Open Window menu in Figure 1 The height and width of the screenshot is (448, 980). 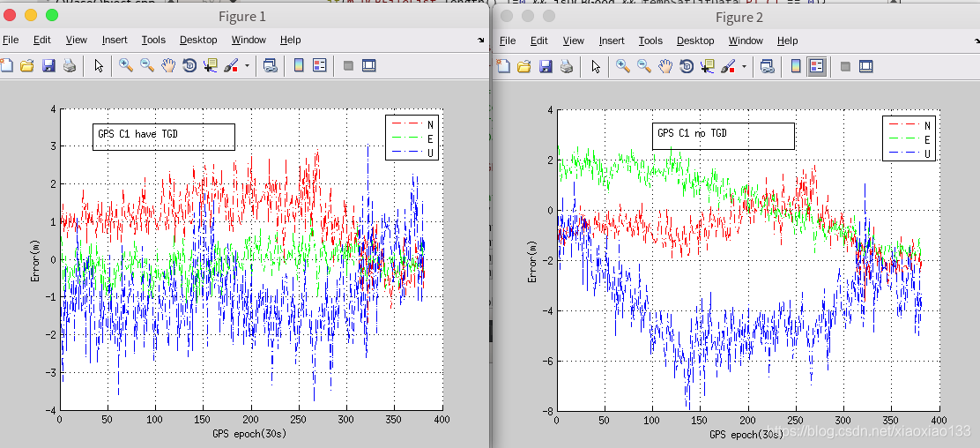point(249,40)
